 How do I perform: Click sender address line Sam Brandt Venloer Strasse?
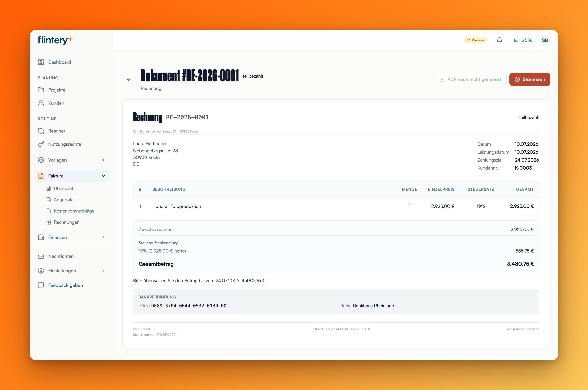(165, 131)
